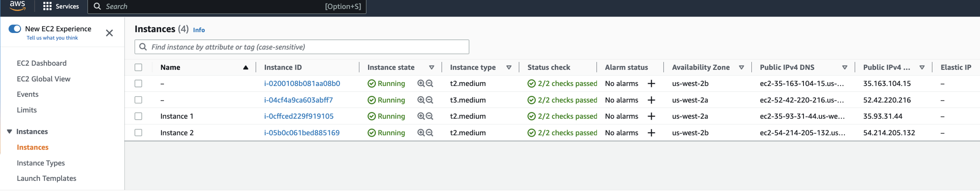Go to Launch Templates in sidebar
The image size is (980, 191).
[46, 179]
